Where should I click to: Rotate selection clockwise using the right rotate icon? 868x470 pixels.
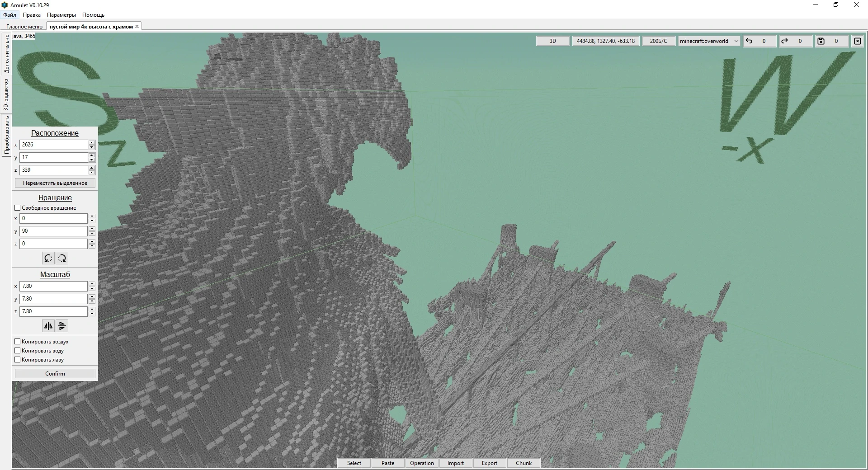tap(62, 258)
